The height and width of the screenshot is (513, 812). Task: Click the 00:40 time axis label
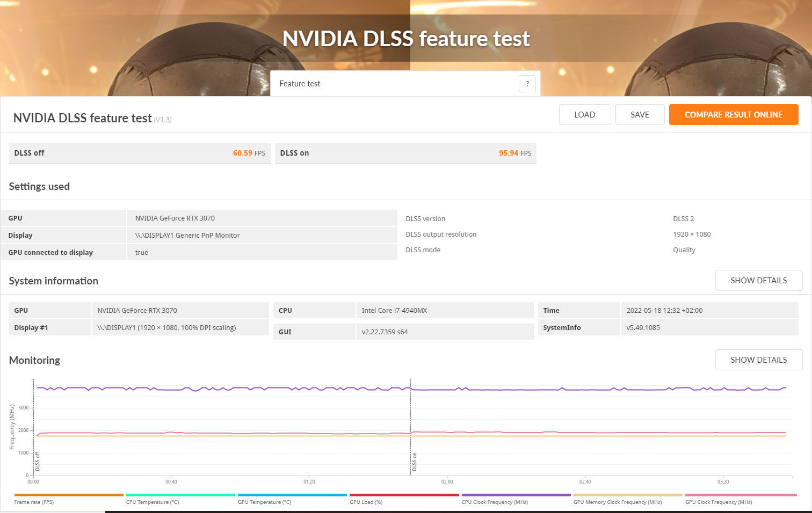click(171, 482)
